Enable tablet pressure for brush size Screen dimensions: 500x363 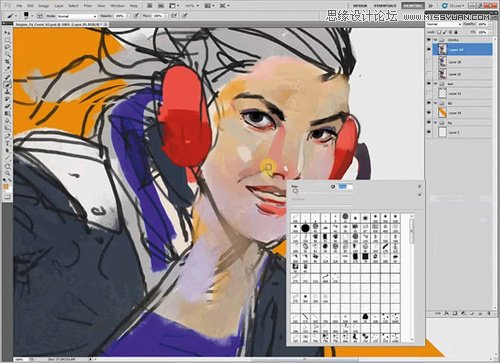(x=184, y=16)
